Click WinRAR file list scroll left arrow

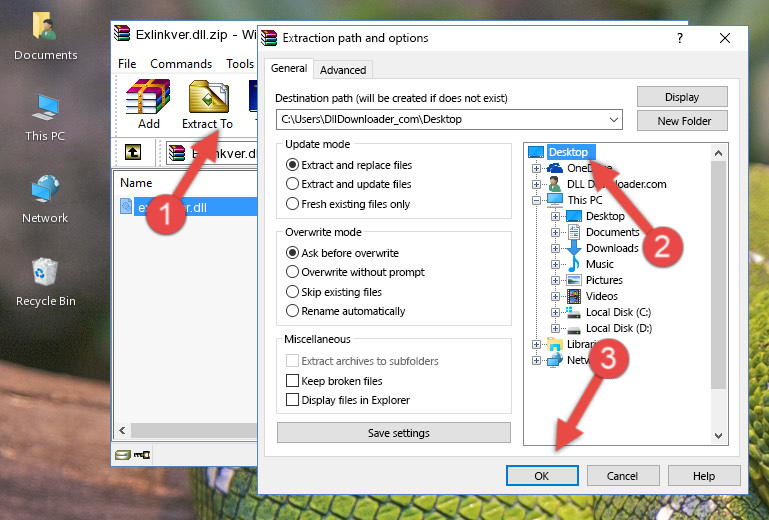tap(122, 431)
